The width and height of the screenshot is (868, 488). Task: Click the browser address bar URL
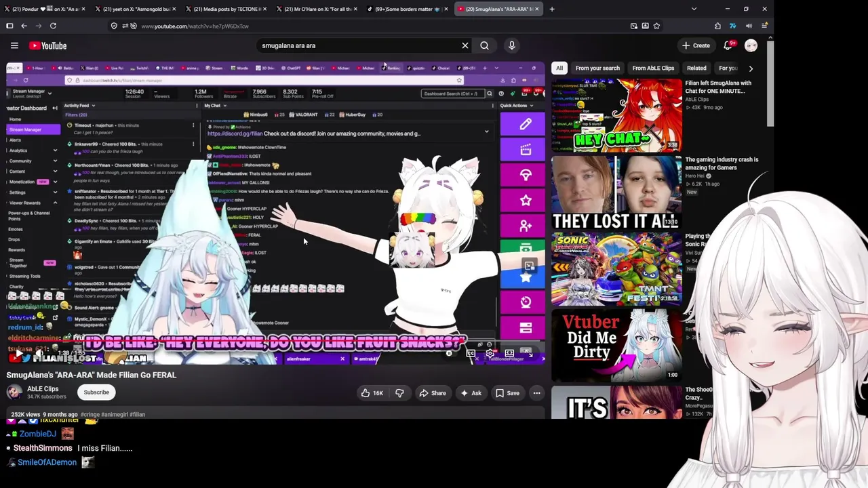click(x=195, y=26)
